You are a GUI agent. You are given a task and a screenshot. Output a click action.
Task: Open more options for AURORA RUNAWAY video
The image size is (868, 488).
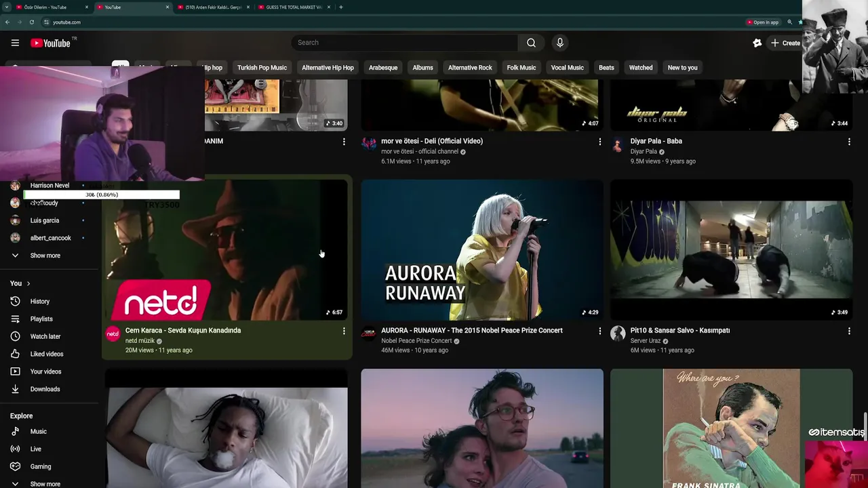599,331
